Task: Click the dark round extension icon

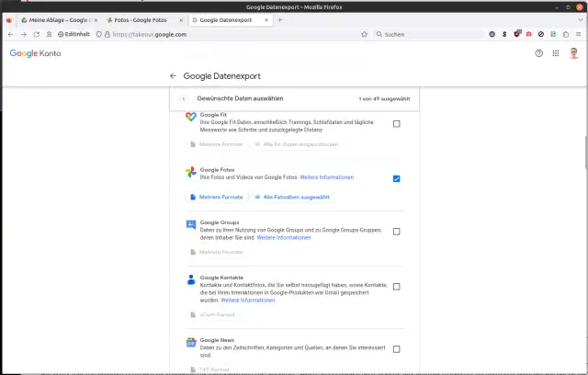Action: pyautogui.click(x=492, y=34)
